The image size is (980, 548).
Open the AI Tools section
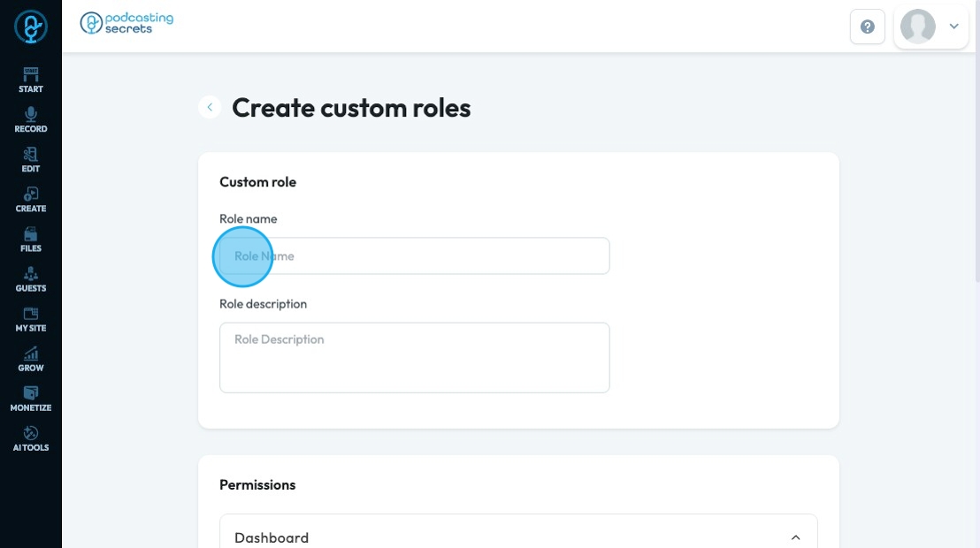coord(31,438)
